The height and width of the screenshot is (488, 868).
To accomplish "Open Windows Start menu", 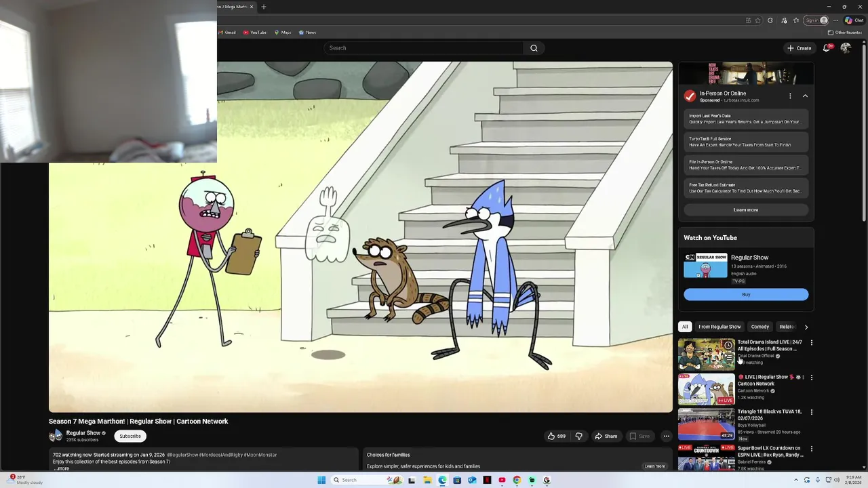I will 321,480.
